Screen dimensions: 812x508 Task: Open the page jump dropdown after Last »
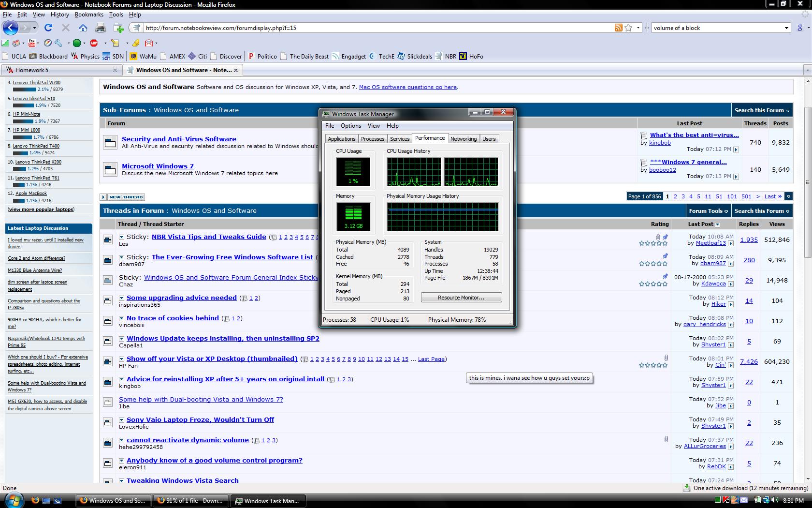point(788,196)
